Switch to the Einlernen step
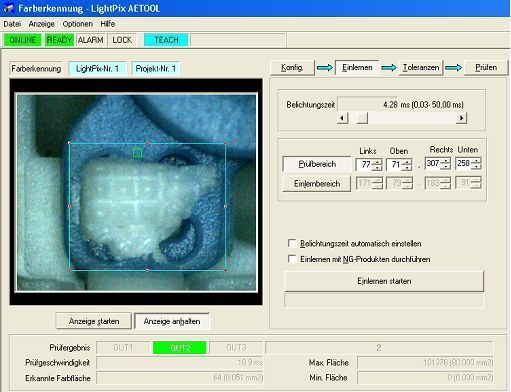511x392 pixels. tap(357, 68)
